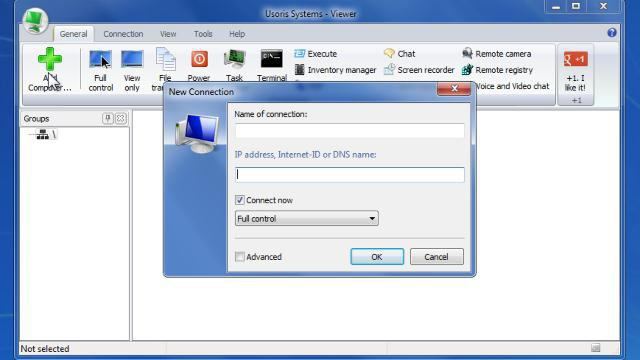Close the Groups panel
Image resolution: width=640 pixels, height=360 pixels.
coord(121,118)
